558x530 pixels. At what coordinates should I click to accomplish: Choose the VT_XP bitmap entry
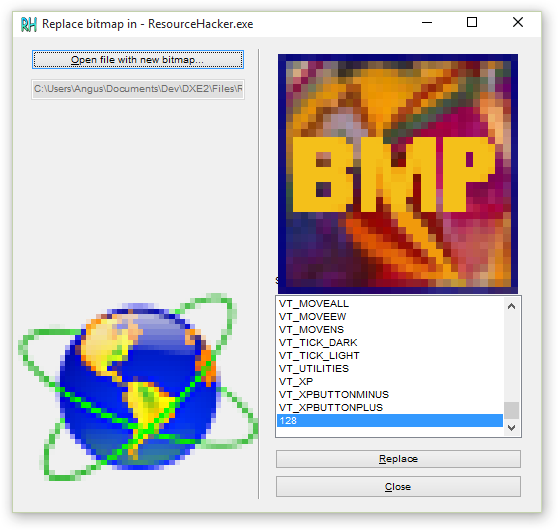click(390, 382)
